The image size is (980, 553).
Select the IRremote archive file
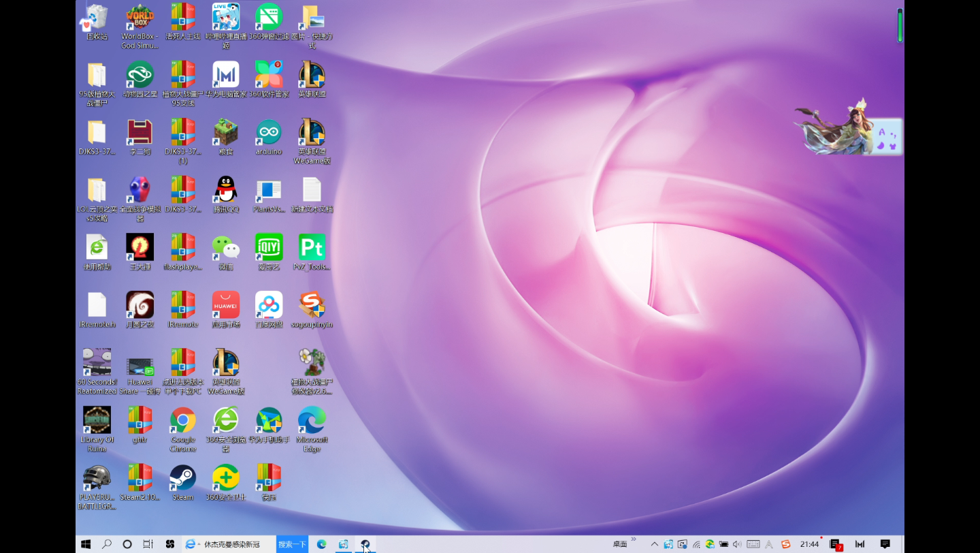point(183,310)
